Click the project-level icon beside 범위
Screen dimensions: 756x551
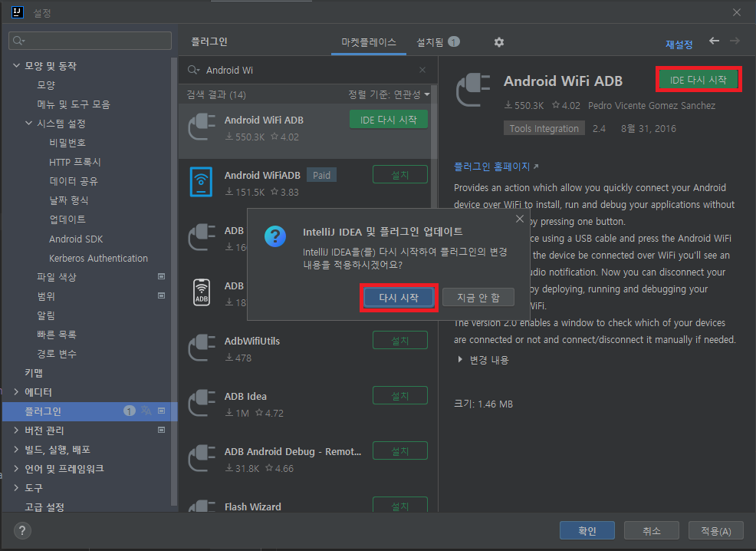pos(162,295)
